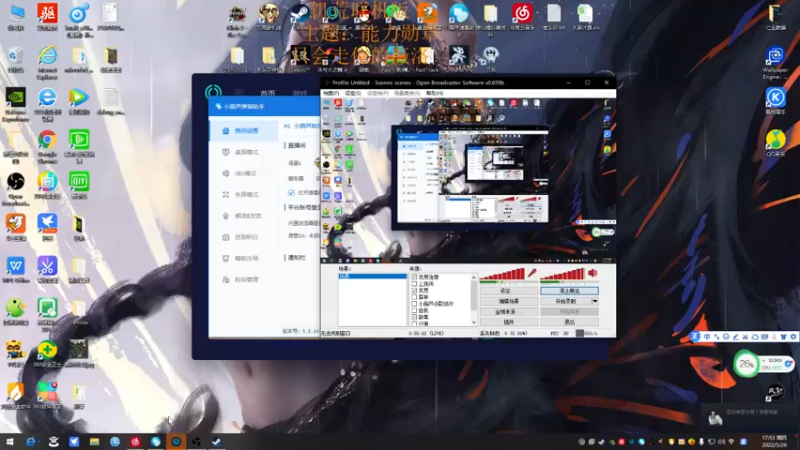The image size is (800, 450).
Task: Open the OBS Help (帮助) menu
Action: coord(435,93)
